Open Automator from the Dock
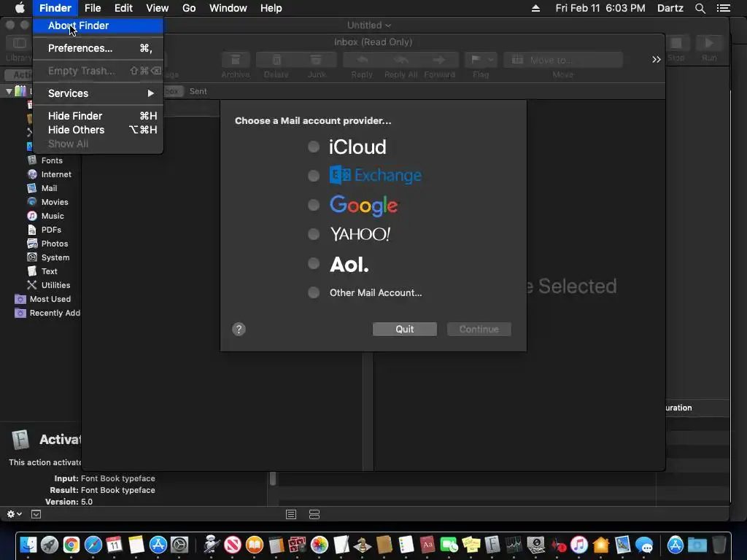Viewport: 747px width, 560px height. tap(211, 544)
